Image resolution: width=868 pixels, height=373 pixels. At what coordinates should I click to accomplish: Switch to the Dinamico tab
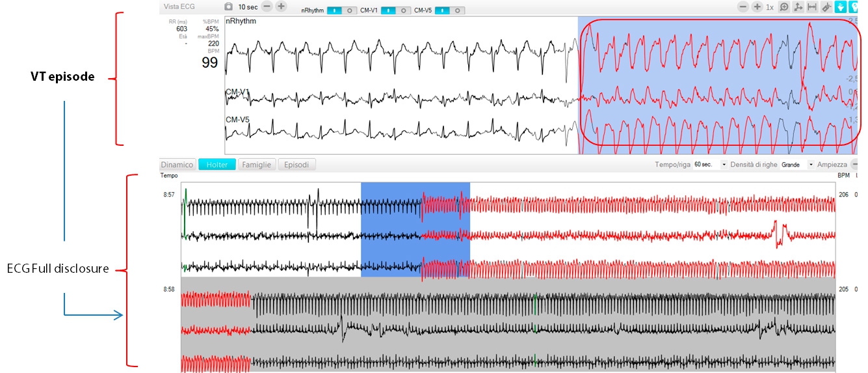[x=178, y=165]
